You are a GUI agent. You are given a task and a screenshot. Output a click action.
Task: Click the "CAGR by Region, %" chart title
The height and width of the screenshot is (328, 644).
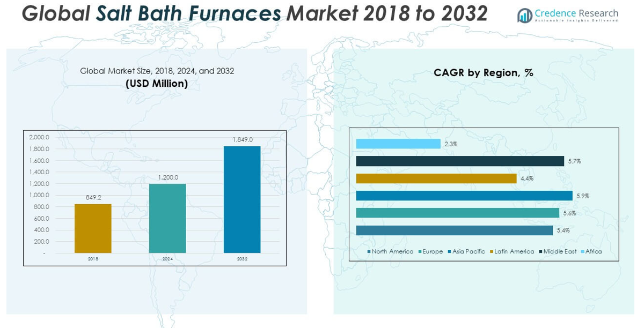click(483, 73)
